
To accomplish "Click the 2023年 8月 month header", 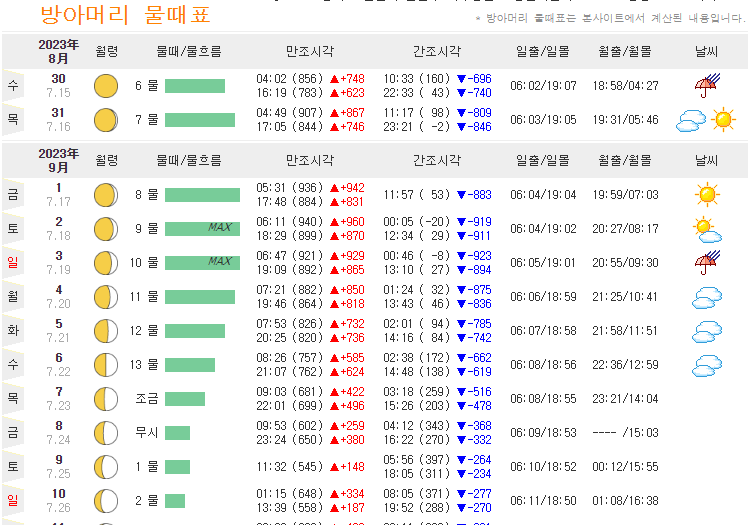I will click(x=58, y=52).
